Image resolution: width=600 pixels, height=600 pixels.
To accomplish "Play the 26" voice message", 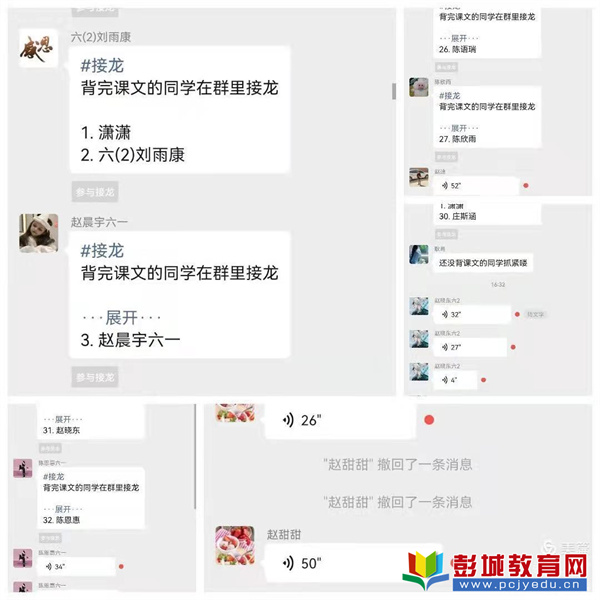I will (340, 420).
